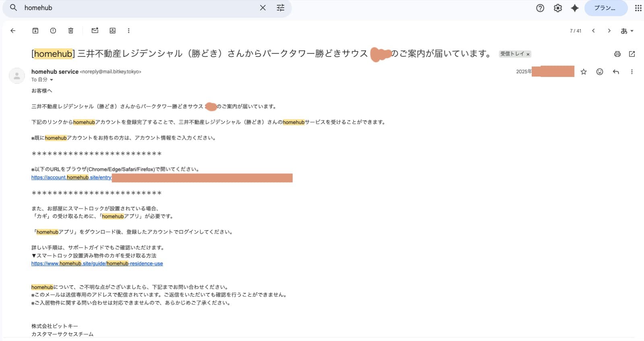This screenshot has height=341, width=644.
Task: Go back to the search results list
Action: (13, 31)
